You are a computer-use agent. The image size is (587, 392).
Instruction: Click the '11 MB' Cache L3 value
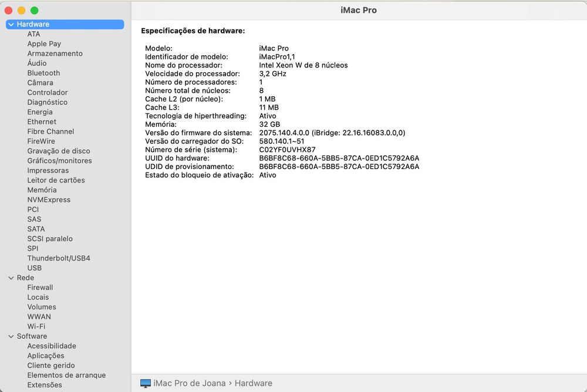click(x=269, y=107)
